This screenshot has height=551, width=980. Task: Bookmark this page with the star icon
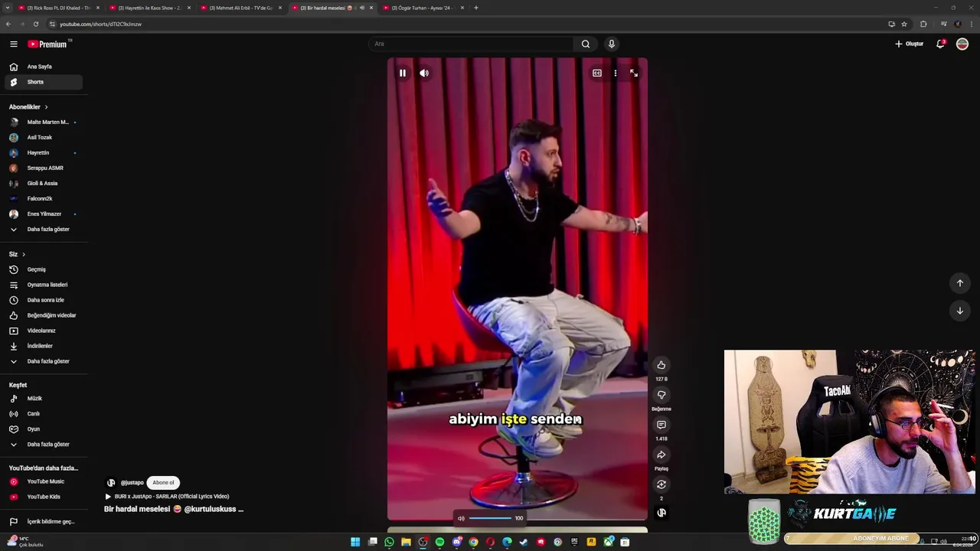click(904, 24)
